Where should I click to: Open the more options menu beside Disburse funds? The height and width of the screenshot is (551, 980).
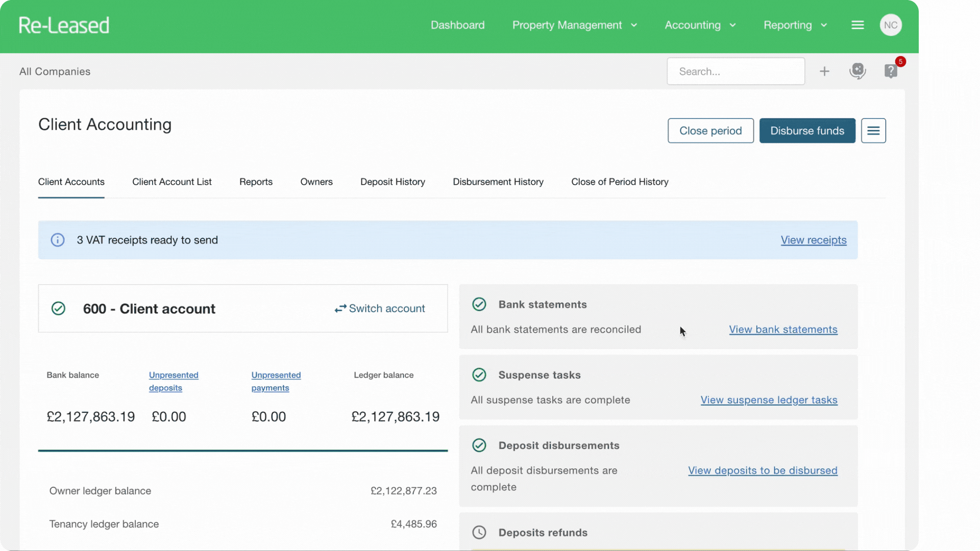click(x=873, y=131)
